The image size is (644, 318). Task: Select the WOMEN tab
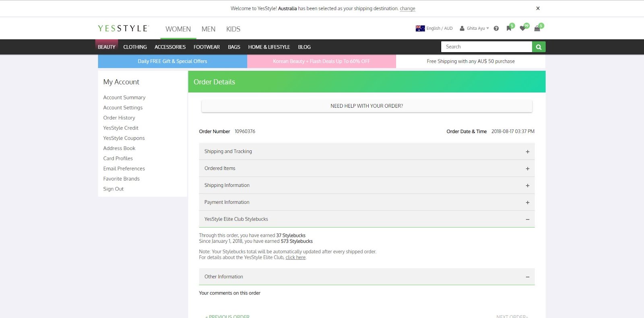178,29
